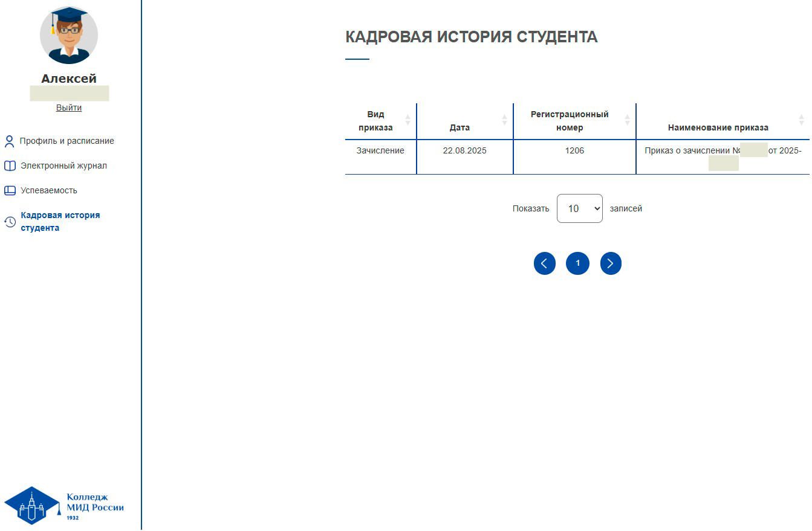This screenshot has width=812, height=531.
Task: Select page 1 pagination button
Action: point(577,263)
